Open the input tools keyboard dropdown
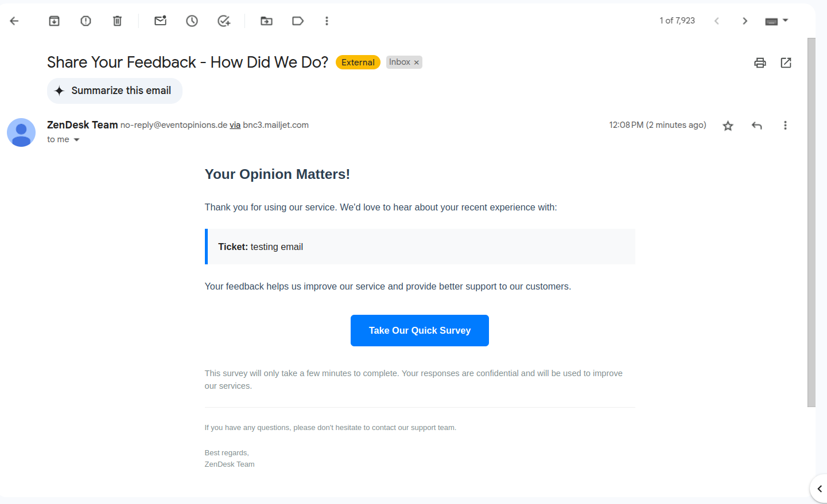The width and height of the screenshot is (827, 504). click(786, 21)
